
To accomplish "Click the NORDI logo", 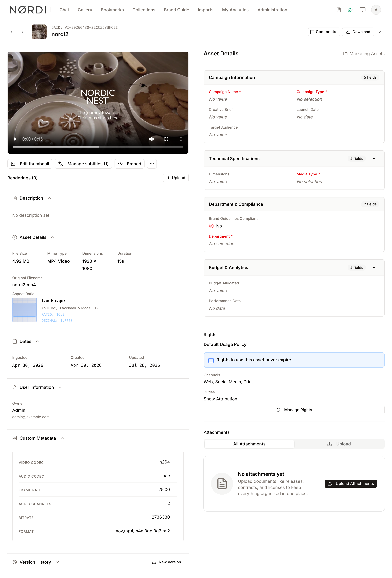I will pyautogui.click(x=28, y=10).
